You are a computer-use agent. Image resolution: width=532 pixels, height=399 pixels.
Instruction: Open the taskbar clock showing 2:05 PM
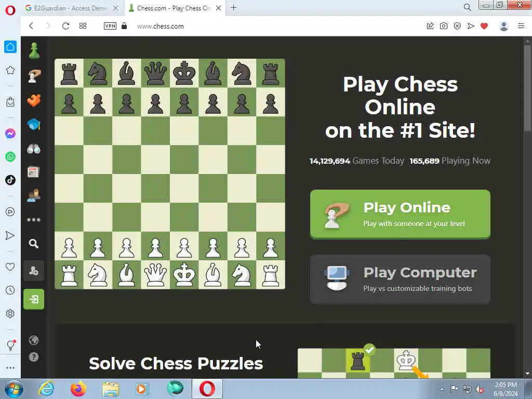pyautogui.click(x=506, y=389)
